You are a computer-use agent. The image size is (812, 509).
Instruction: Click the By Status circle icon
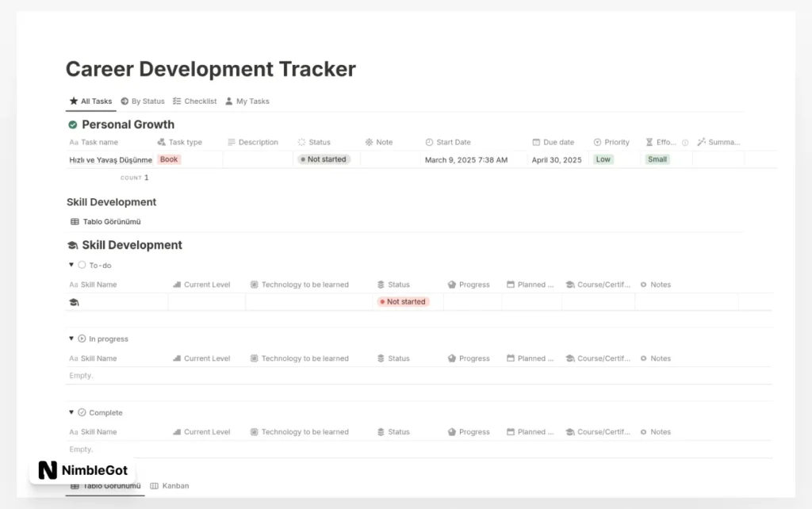coord(124,101)
